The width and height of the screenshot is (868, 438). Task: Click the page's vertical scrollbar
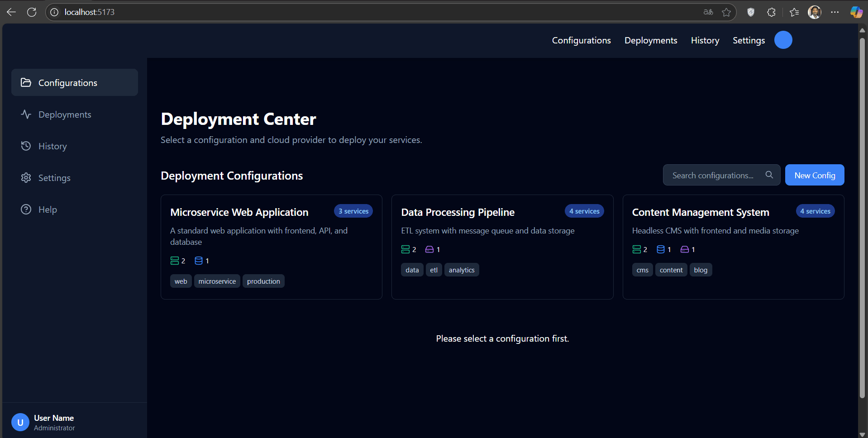click(862, 217)
